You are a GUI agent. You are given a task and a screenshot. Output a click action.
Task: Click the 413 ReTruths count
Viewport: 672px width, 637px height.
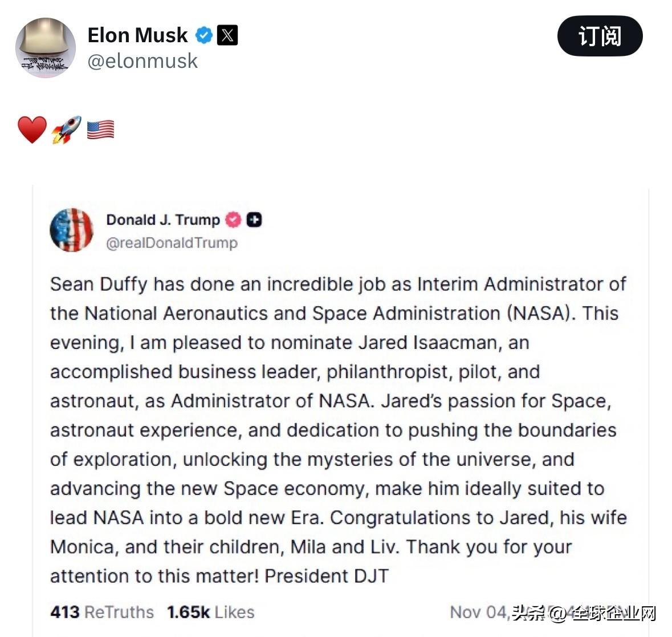pyautogui.click(x=102, y=612)
